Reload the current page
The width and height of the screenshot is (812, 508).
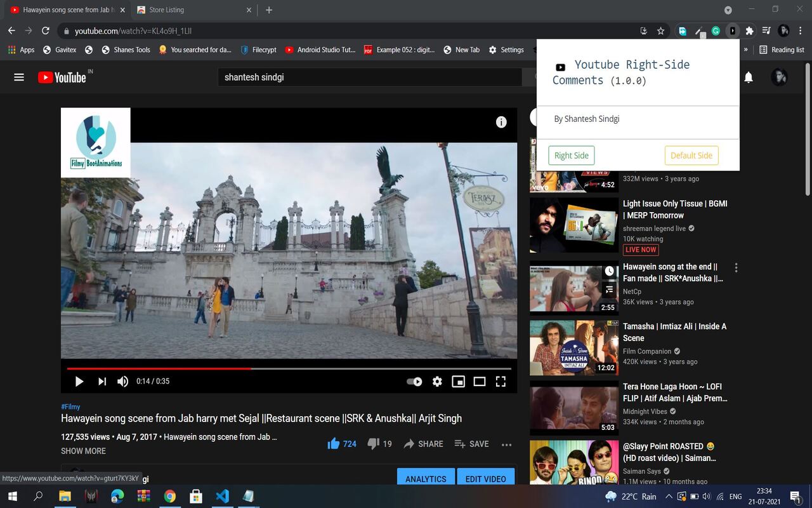pos(46,30)
